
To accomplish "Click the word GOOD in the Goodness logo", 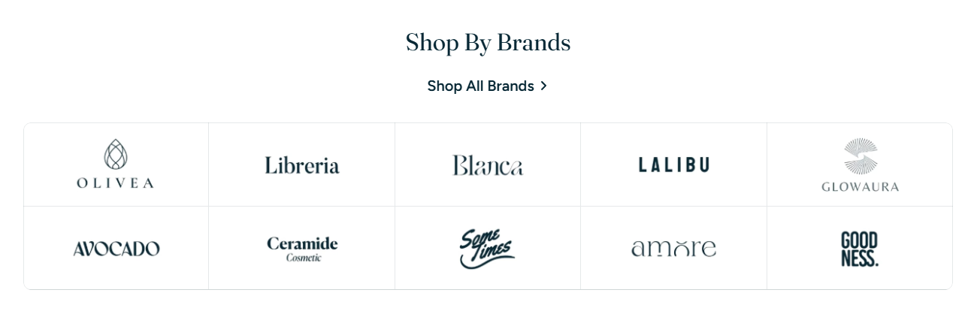I will tap(860, 240).
